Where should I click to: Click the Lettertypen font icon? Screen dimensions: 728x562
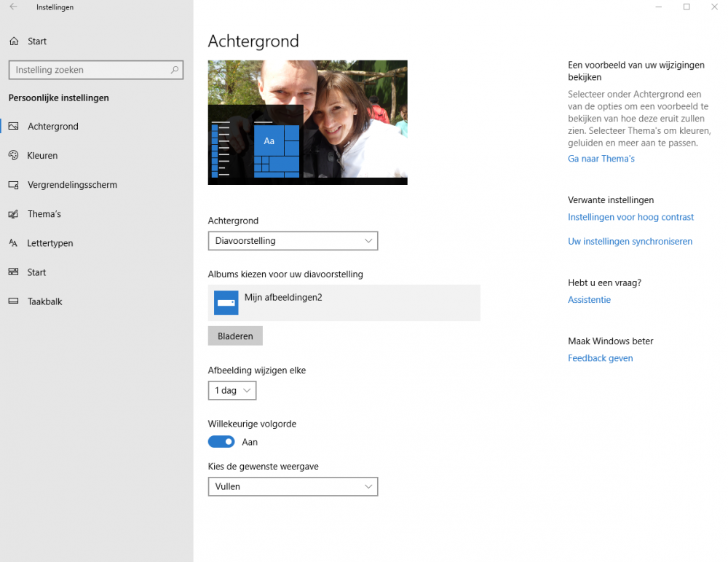coord(13,243)
